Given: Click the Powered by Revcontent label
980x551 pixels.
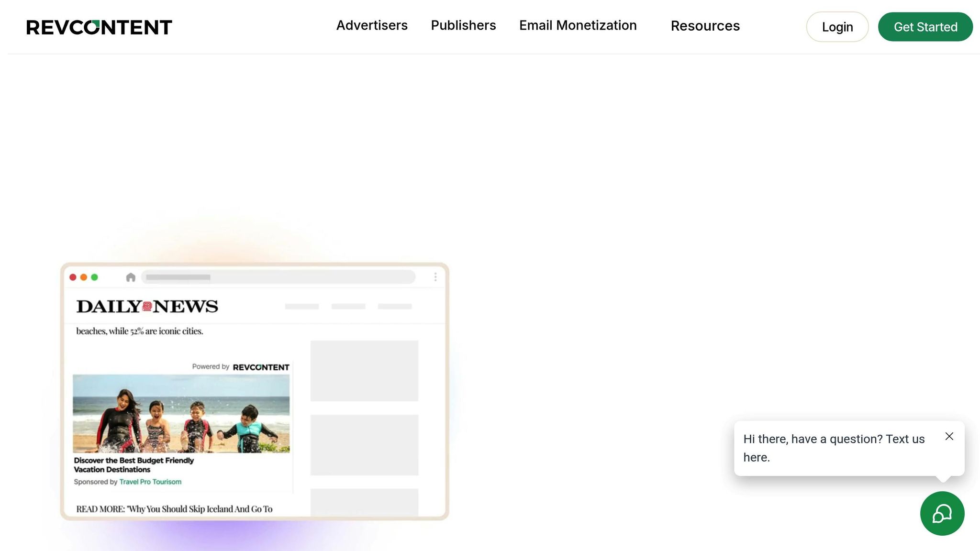Looking at the screenshot, I should [241, 367].
